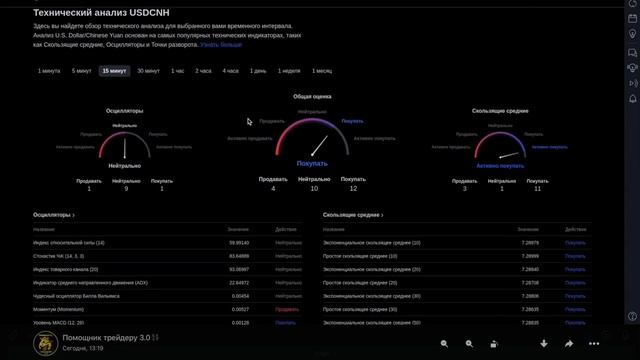Click the Индекс товарного канала (20) row
Image resolution: width=640 pixels, height=360 pixels.
point(167,269)
